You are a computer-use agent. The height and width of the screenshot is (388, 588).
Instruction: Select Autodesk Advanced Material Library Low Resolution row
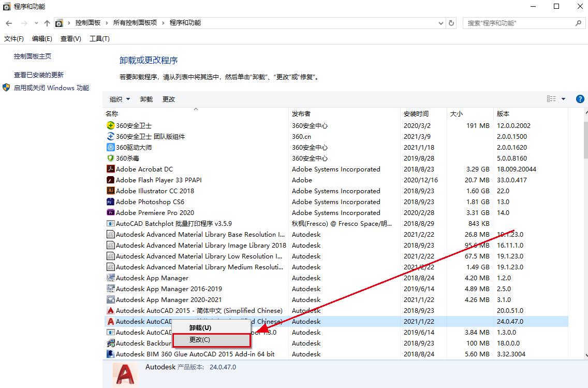(x=335, y=256)
